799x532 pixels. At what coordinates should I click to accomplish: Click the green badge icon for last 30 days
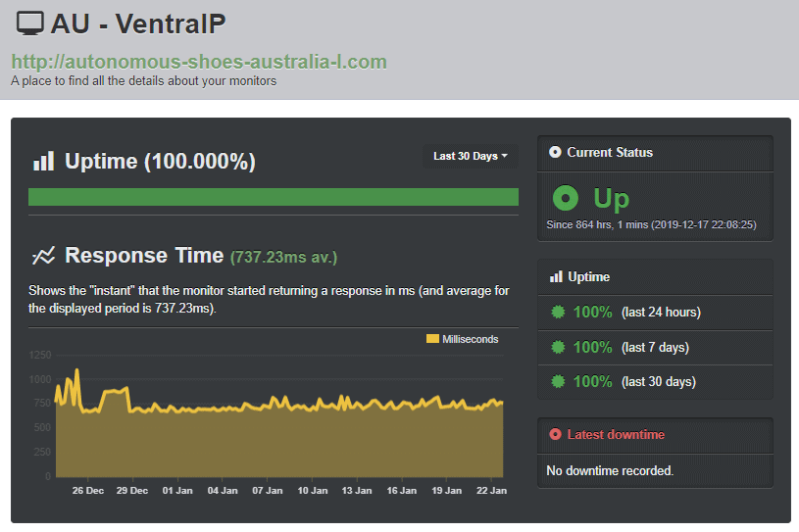[558, 381]
